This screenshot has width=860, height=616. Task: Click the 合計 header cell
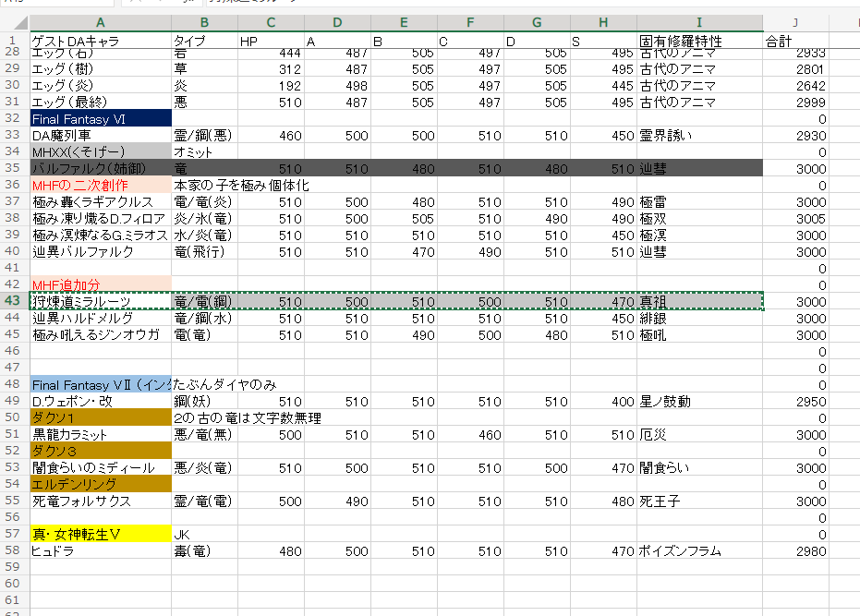[x=795, y=42]
